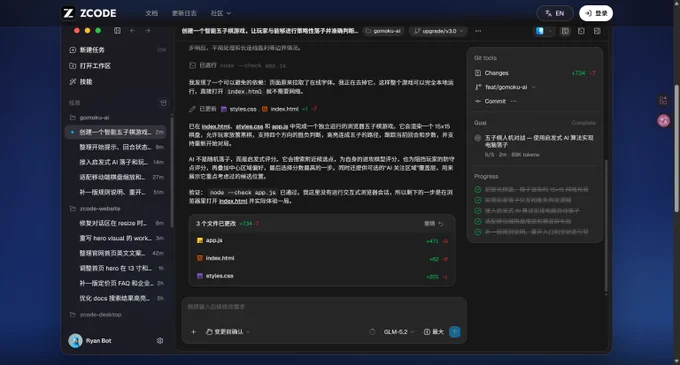
Task: Toggle the right sidebar icon in title bar
Action: [597, 31]
